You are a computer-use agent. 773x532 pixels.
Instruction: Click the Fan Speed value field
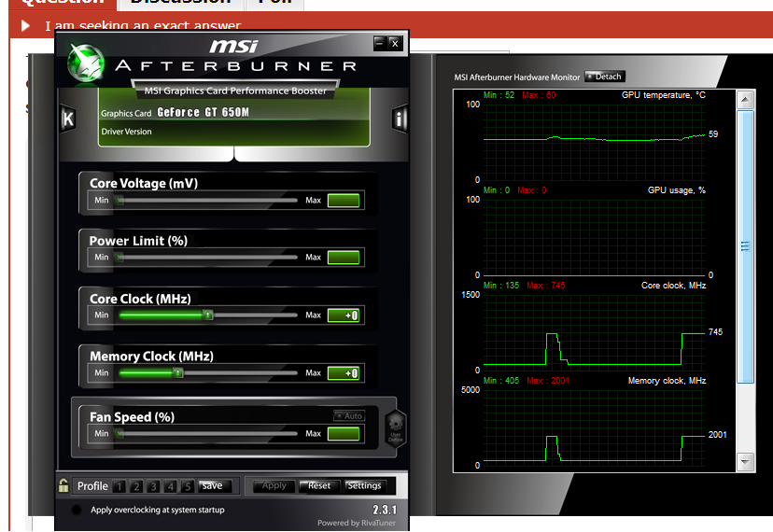tap(344, 433)
